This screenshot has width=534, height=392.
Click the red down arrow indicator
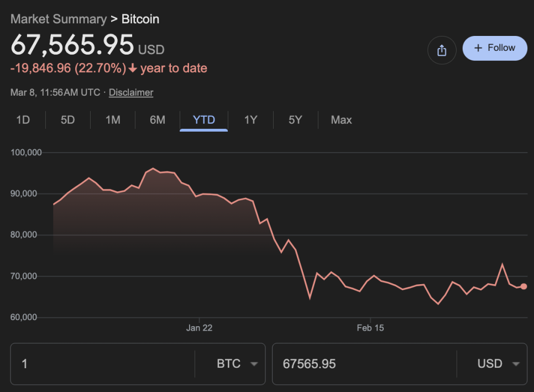[x=133, y=69]
